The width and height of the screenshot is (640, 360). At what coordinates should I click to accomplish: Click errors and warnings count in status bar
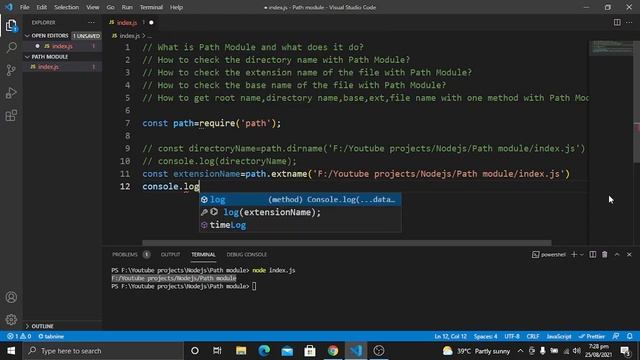[19, 336]
